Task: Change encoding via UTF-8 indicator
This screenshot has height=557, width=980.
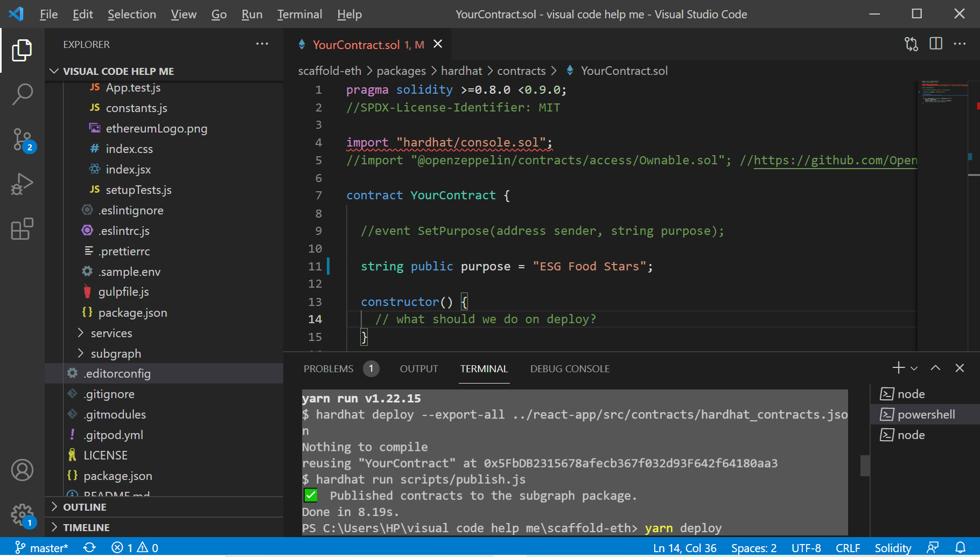Action: 806,548
